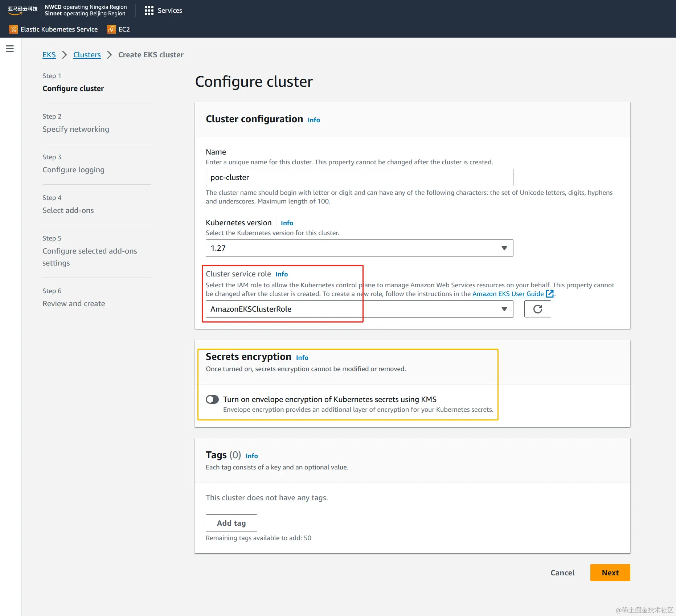The height and width of the screenshot is (616, 676).
Task: Select Step 5 Configure selected add-ons settings
Action: point(90,257)
